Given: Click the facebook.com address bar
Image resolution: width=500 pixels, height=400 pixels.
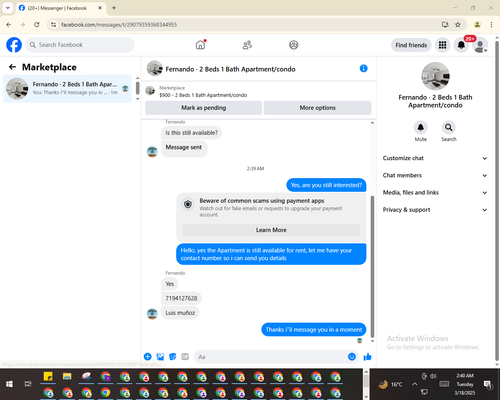Looking at the screenshot, I should point(247,24).
